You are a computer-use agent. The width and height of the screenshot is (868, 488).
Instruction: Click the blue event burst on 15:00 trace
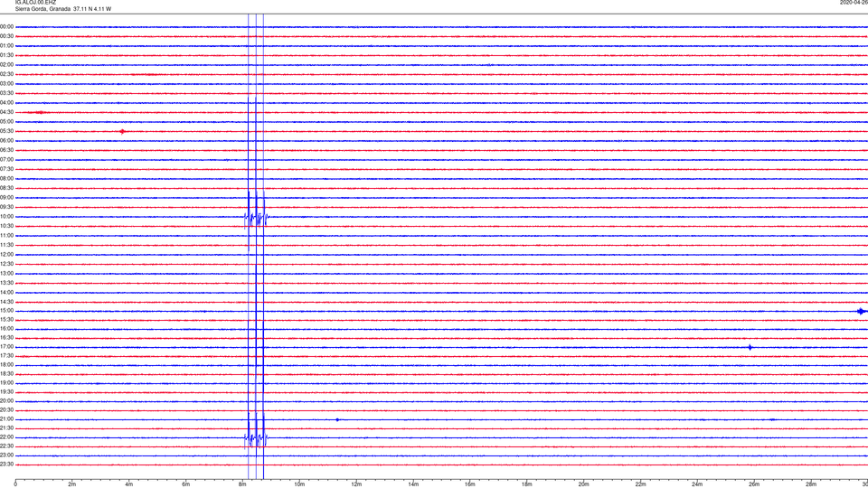[x=862, y=312]
